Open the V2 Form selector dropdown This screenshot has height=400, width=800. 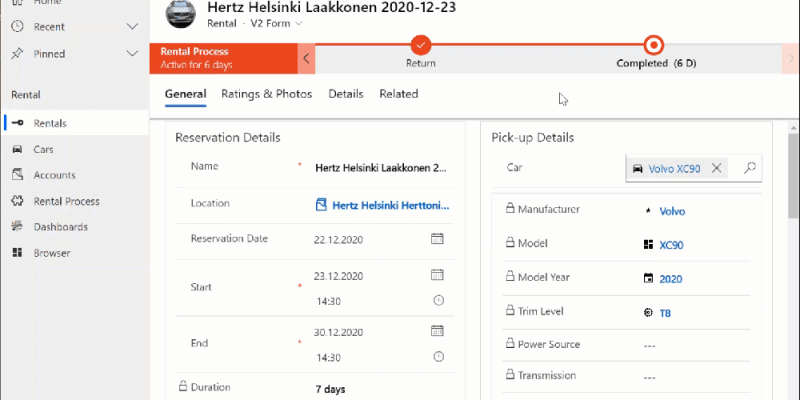click(276, 23)
